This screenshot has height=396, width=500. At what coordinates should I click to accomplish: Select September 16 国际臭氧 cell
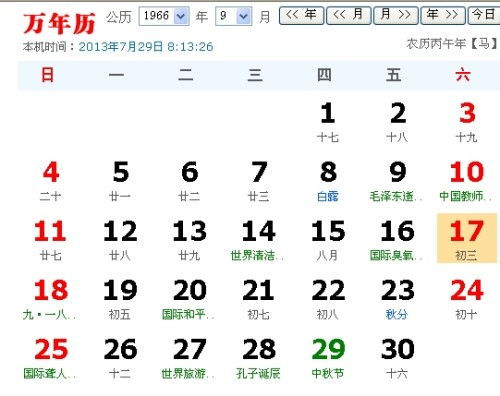click(397, 240)
